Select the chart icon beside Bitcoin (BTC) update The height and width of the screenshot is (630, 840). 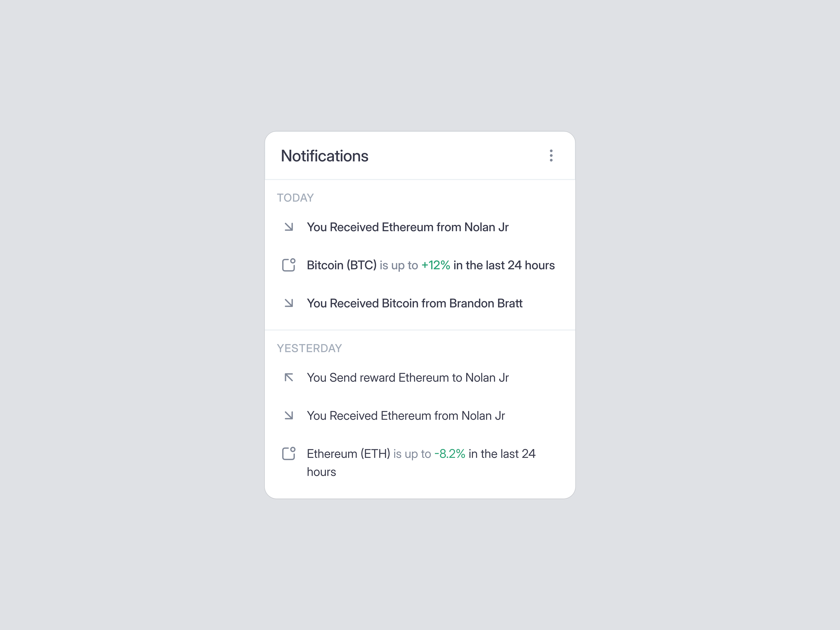click(289, 265)
